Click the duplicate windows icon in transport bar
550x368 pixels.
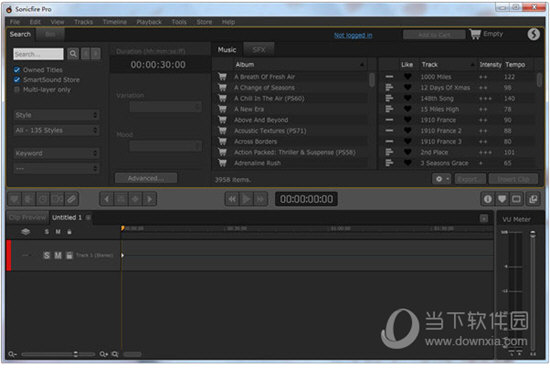pyautogui.click(x=533, y=199)
